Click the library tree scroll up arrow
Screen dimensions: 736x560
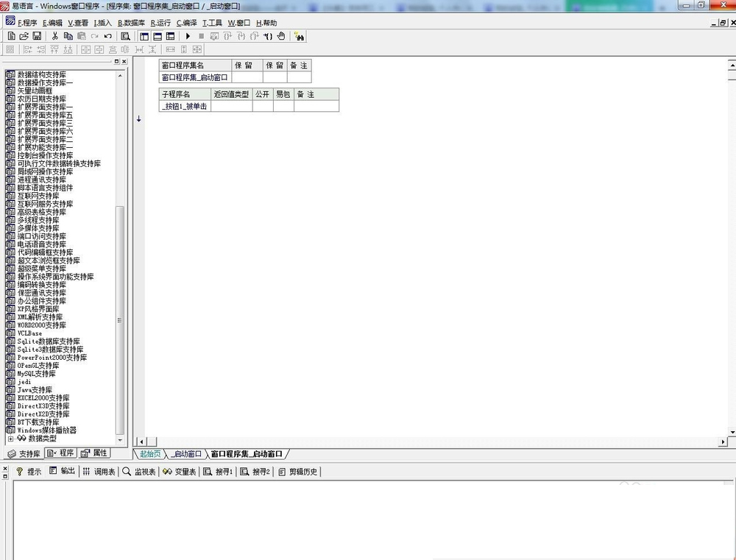pos(120,75)
